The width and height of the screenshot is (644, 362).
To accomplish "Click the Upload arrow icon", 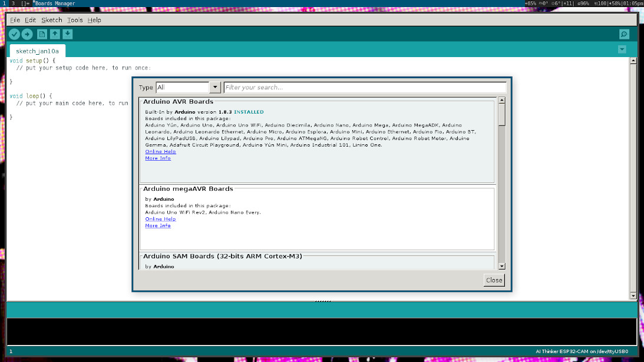I will click(27, 34).
